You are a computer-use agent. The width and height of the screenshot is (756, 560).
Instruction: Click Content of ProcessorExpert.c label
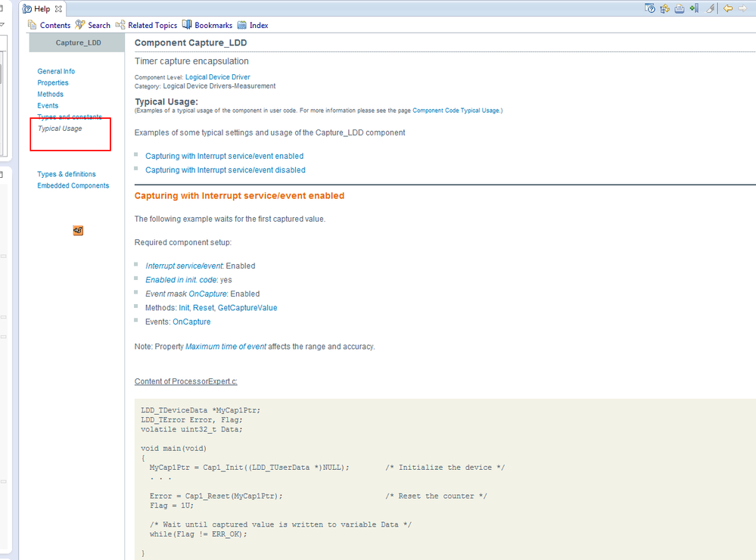pos(185,381)
